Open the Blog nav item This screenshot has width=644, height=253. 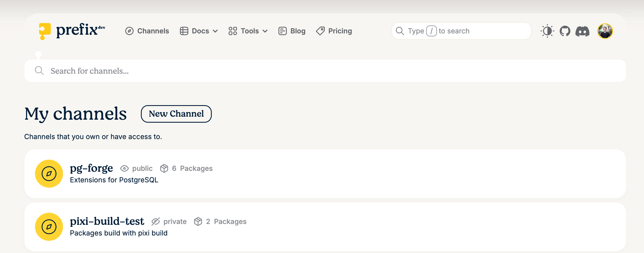pos(292,31)
